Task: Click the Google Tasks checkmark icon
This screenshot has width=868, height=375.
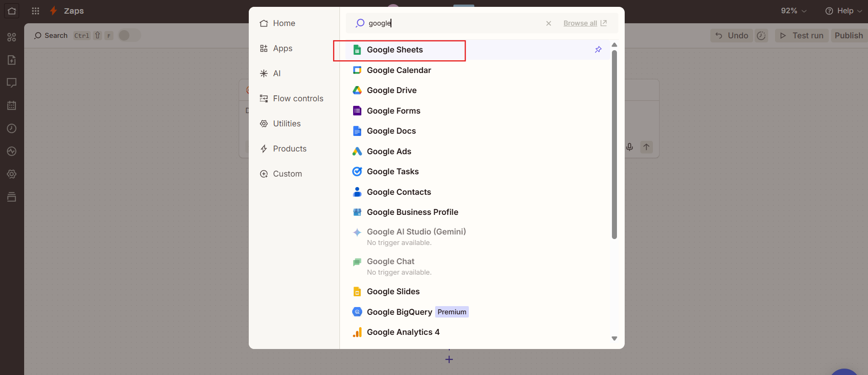Action: (357, 172)
